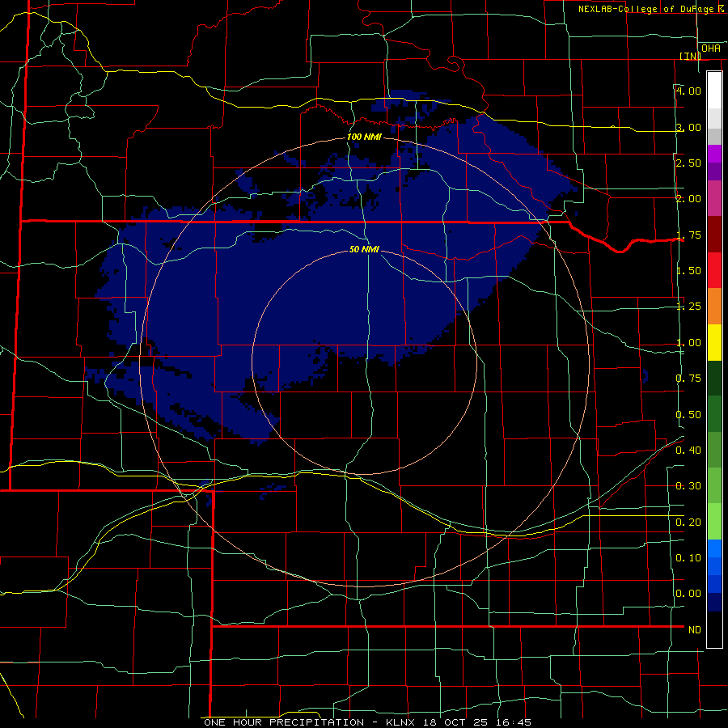Pick the bright red legend swatch
The width and height of the screenshot is (728, 728).
pos(714,270)
